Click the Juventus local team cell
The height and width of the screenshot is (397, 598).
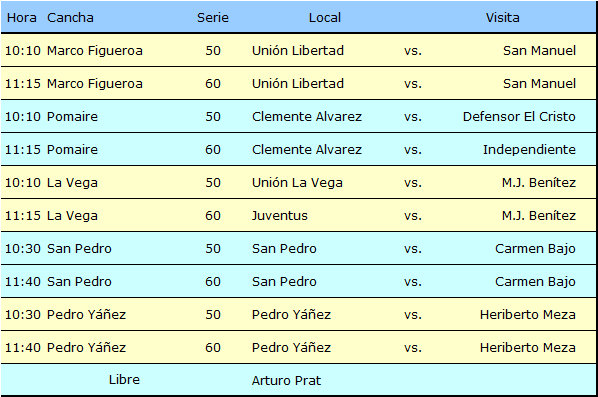tap(280, 215)
